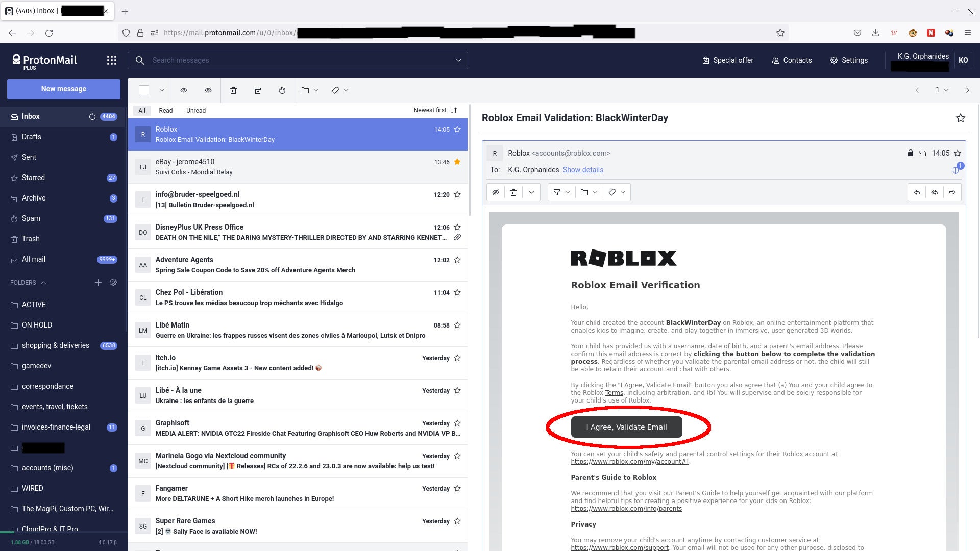
Task: Open the label-as dropdown in list toolbar
Action: 340,90
